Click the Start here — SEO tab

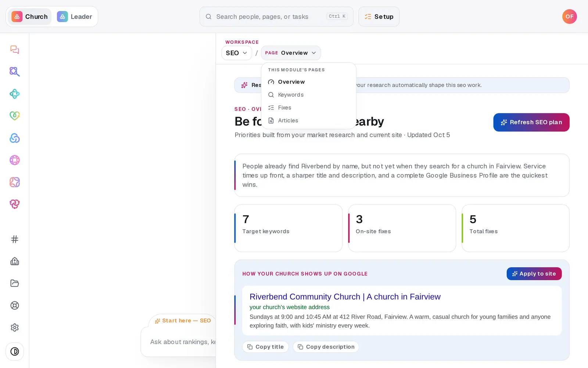click(x=183, y=321)
